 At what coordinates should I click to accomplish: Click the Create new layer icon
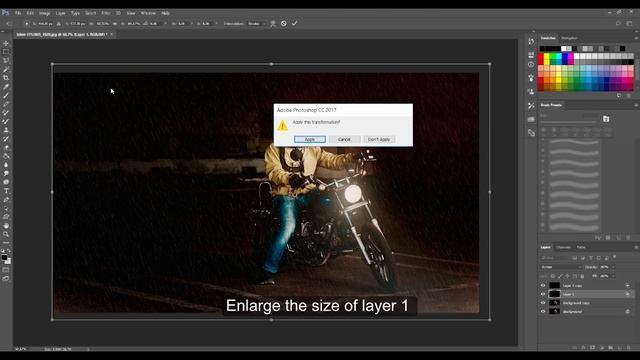(x=620, y=348)
